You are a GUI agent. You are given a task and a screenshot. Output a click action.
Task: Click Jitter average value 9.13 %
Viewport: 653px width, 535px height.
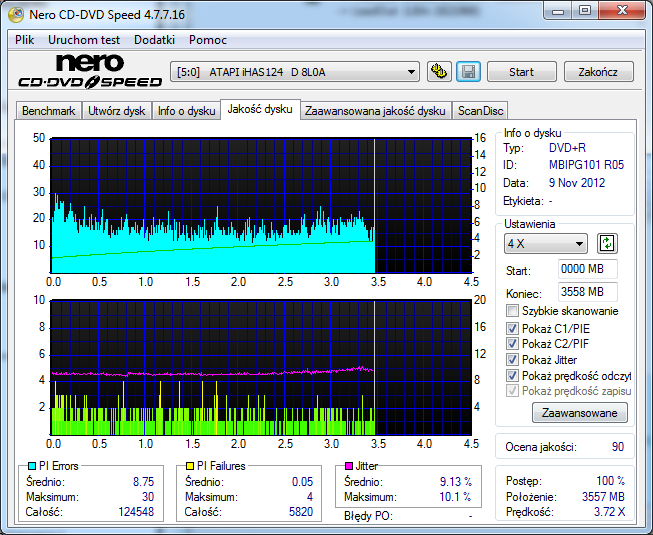pyautogui.click(x=456, y=482)
